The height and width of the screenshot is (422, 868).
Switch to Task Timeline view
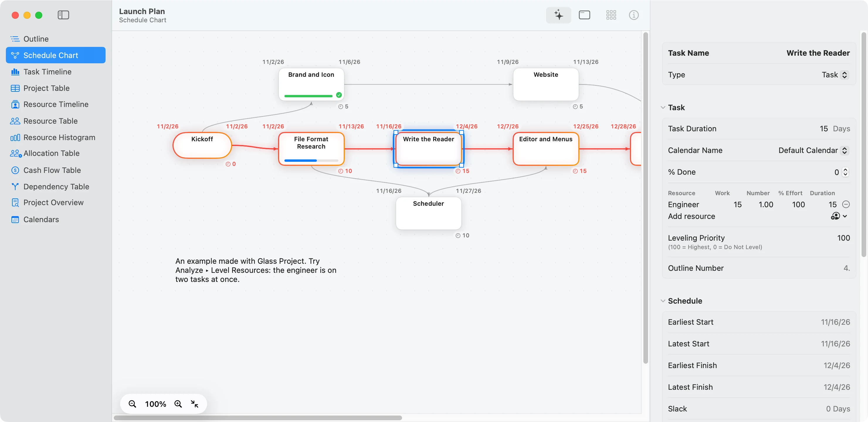(56, 72)
